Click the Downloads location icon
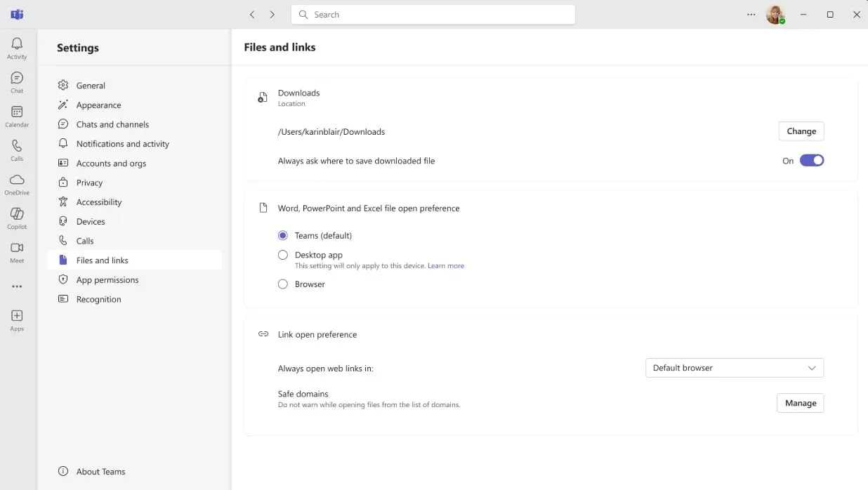The image size is (868, 490). (x=263, y=98)
